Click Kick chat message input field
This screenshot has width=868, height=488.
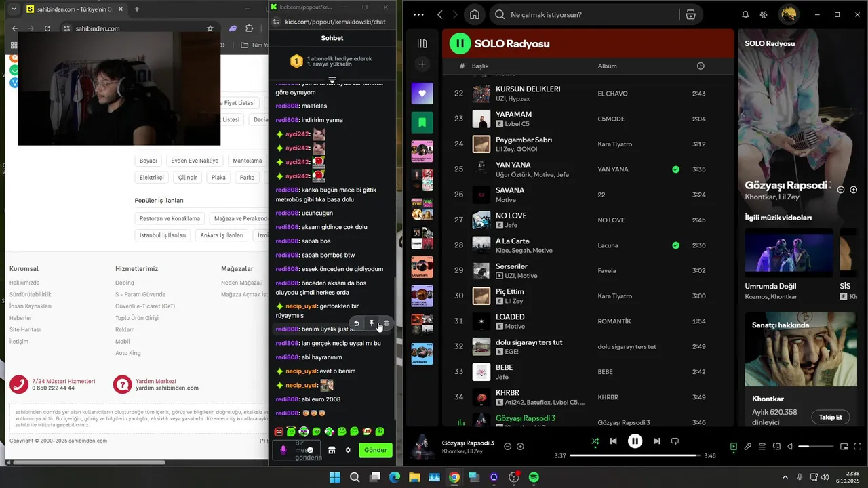(x=296, y=450)
